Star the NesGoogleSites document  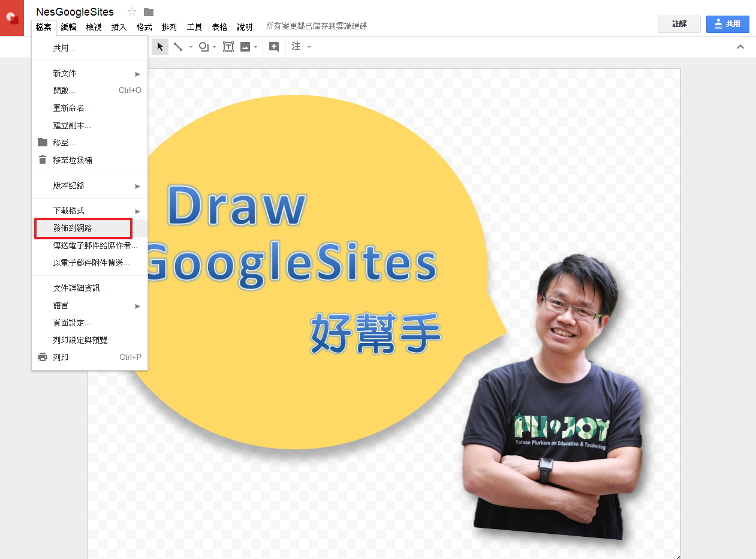(x=132, y=12)
